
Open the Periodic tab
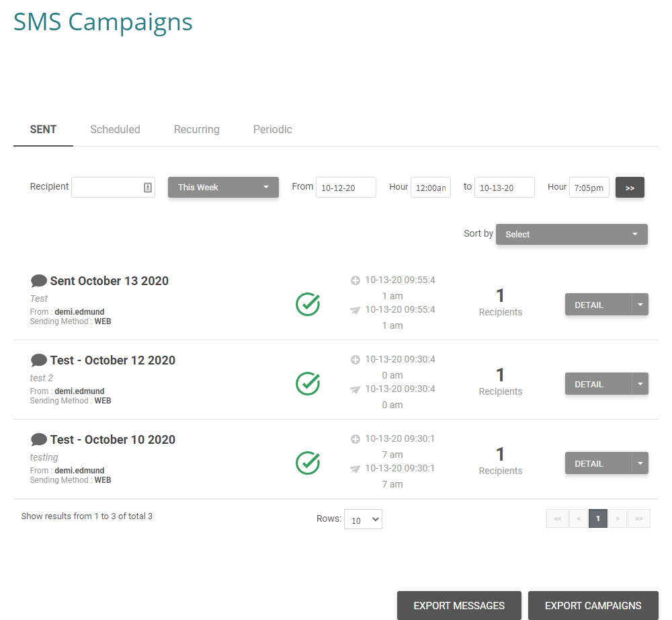click(273, 130)
